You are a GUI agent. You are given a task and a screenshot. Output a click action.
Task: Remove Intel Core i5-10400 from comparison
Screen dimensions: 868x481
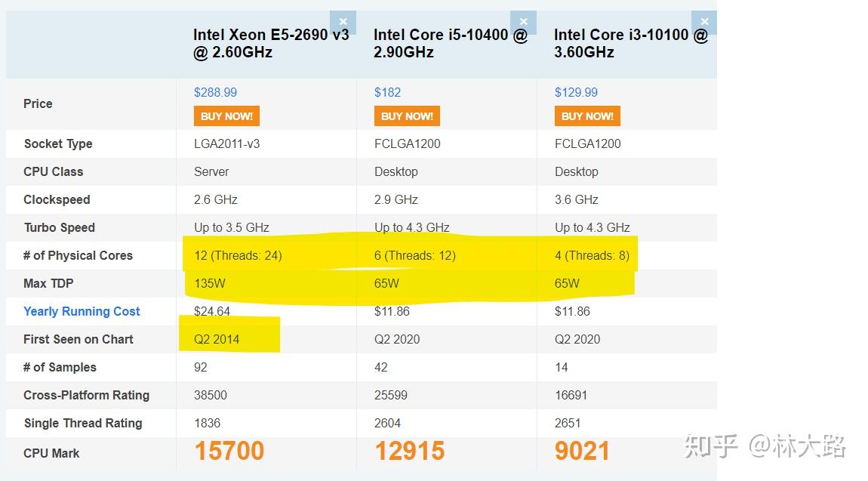pos(524,22)
